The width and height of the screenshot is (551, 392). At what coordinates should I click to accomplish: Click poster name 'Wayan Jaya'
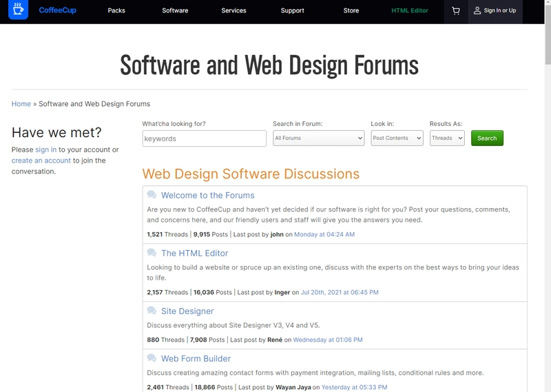click(293, 387)
